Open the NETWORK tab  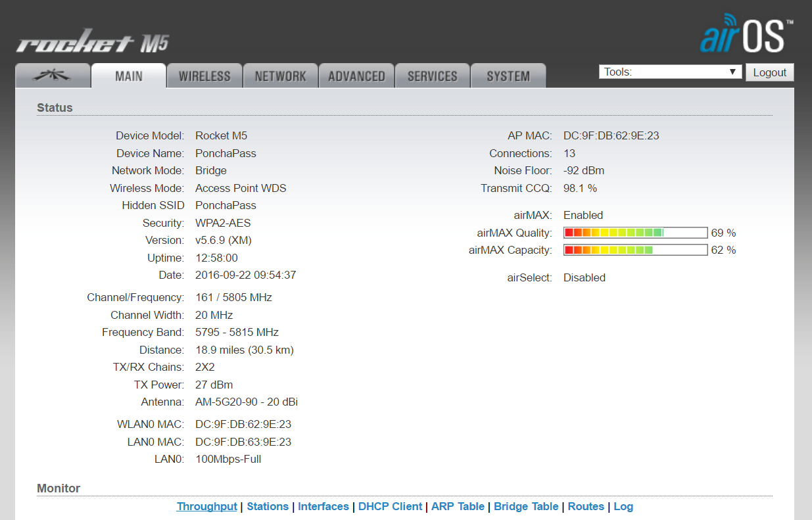coord(281,76)
